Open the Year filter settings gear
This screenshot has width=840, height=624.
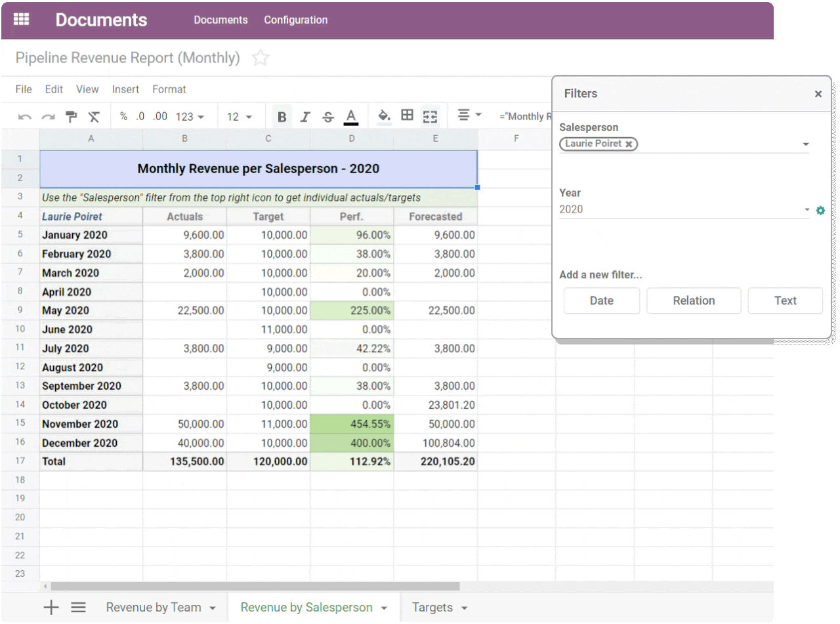point(820,210)
